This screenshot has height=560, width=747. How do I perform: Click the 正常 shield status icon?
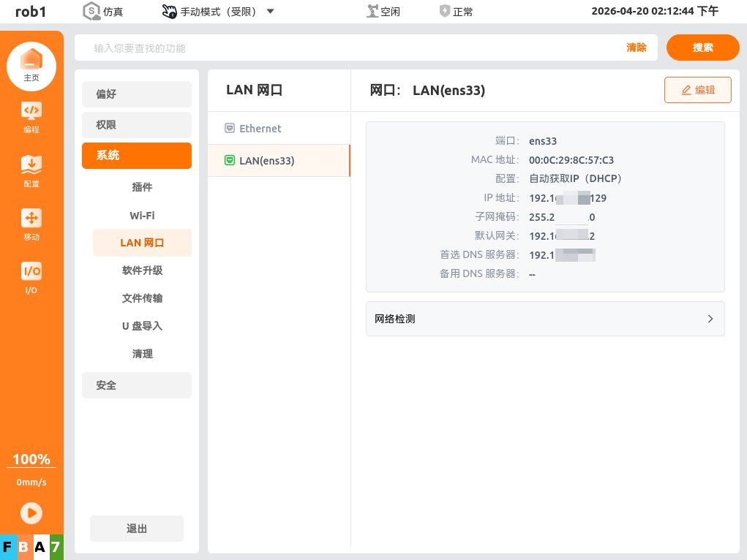coord(445,11)
